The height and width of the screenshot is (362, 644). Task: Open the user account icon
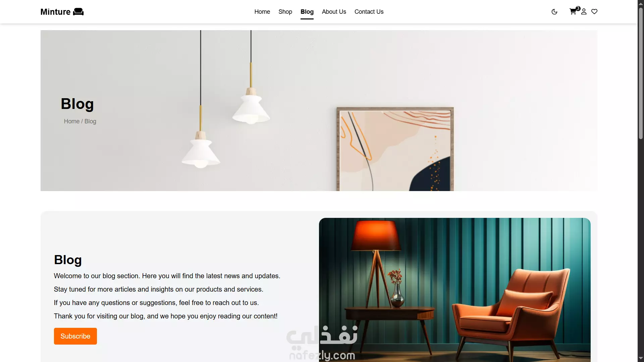point(584,12)
